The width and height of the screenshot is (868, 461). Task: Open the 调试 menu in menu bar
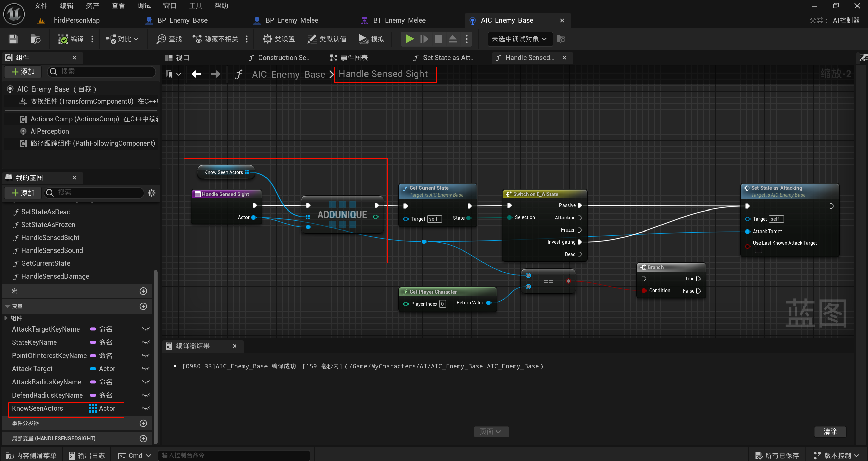coord(144,6)
